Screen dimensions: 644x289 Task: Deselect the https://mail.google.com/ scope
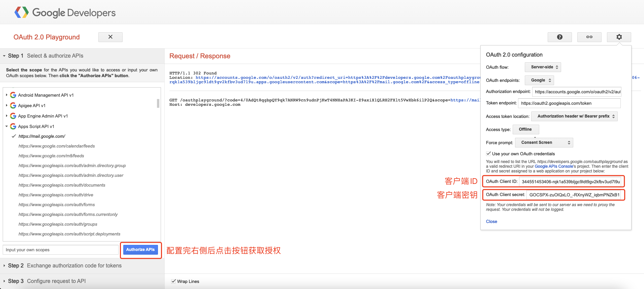point(14,136)
